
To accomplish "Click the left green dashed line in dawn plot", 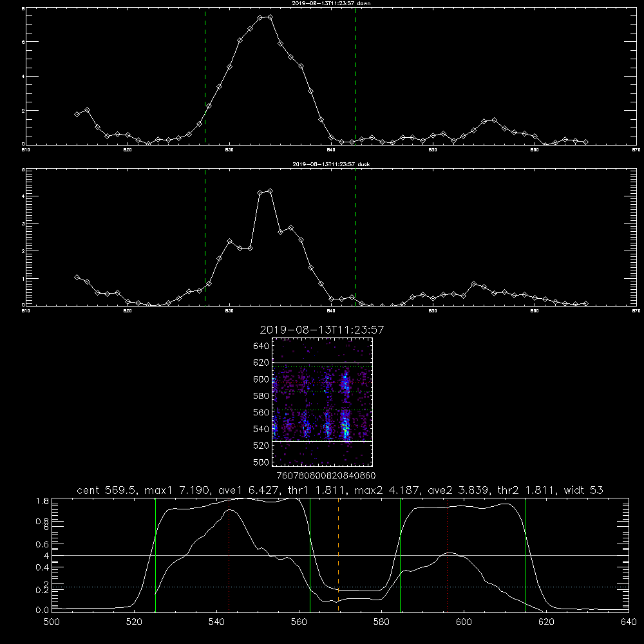I will click(205, 77).
